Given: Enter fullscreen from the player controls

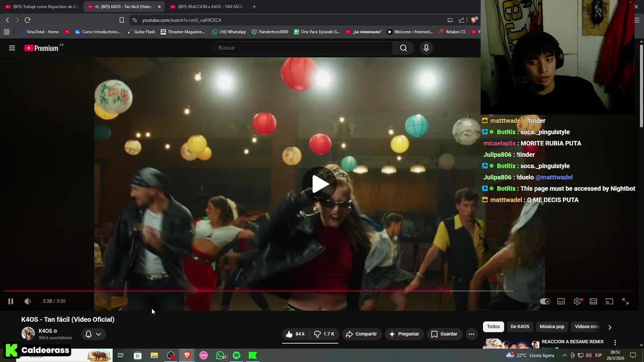Looking at the screenshot, I should 625,301.
